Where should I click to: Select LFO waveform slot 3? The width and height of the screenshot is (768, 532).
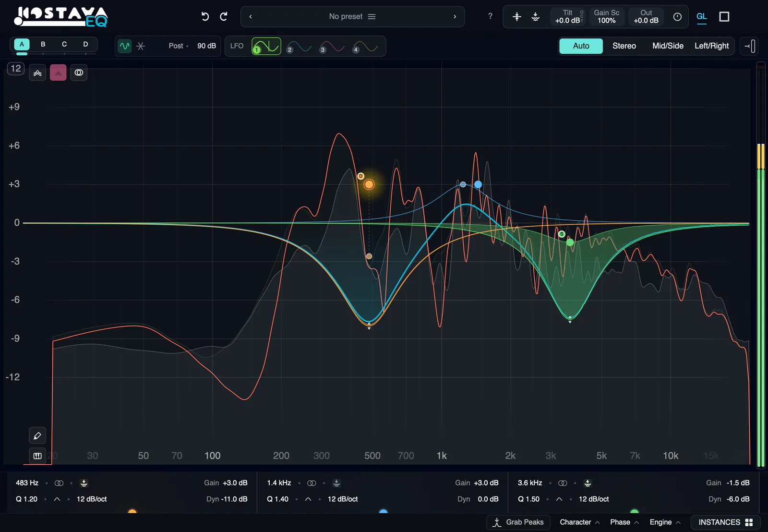333,47
